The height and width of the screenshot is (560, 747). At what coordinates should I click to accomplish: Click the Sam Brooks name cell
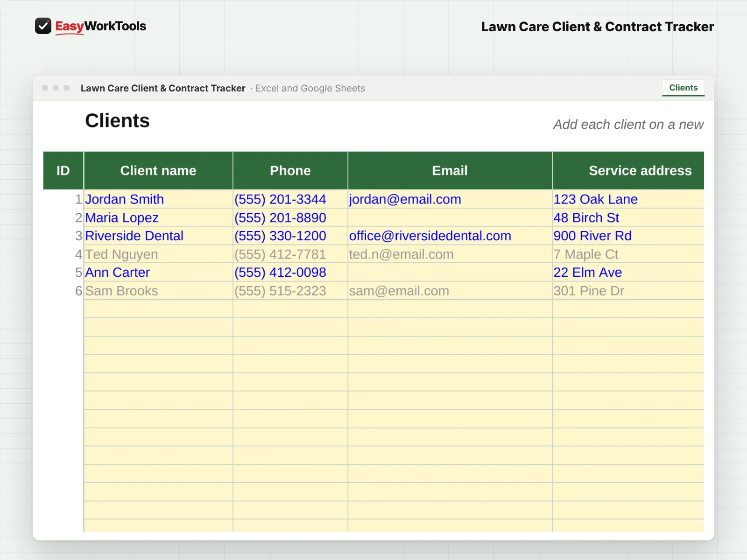pyautogui.click(x=158, y=291)
